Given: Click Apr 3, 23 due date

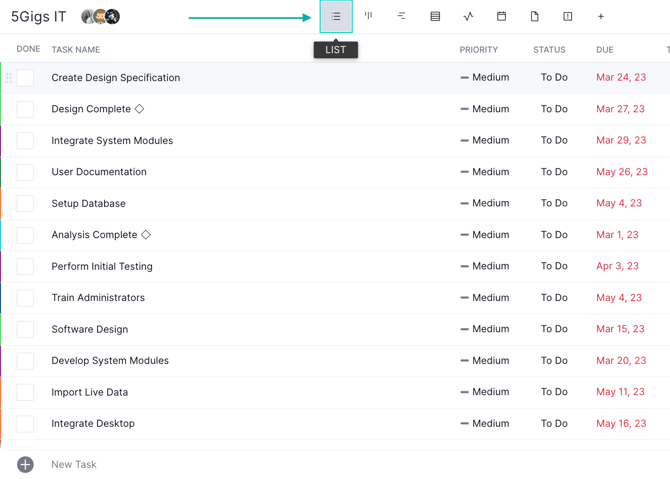Looking at the screenshot, I should click(x=617, y=266).
